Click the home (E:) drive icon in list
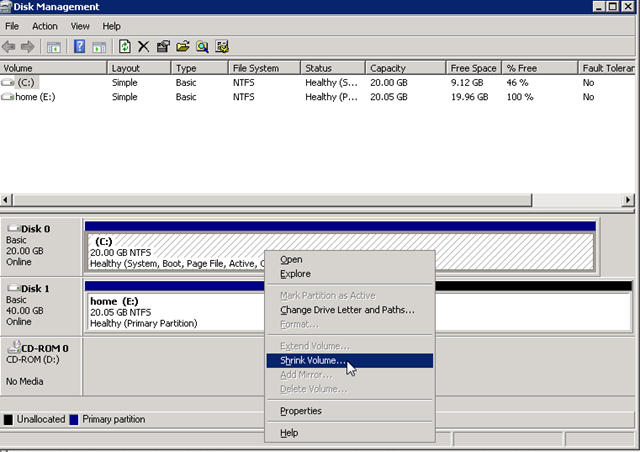Screen dimensions: 640x452 click(7, 97)
